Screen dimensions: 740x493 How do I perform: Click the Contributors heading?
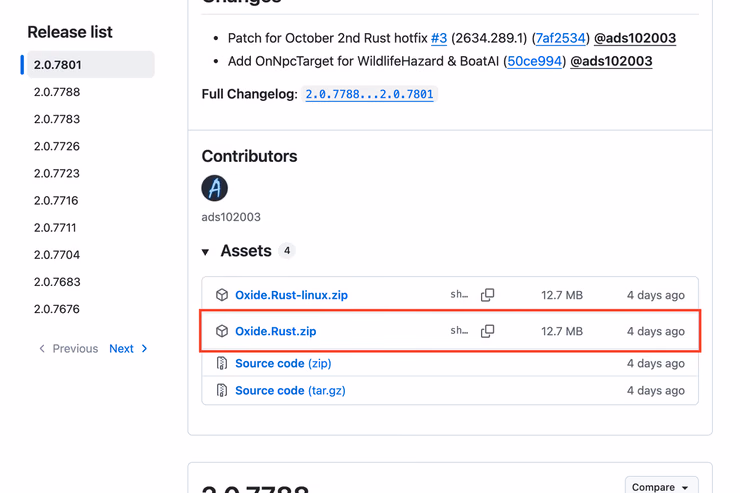249,156
